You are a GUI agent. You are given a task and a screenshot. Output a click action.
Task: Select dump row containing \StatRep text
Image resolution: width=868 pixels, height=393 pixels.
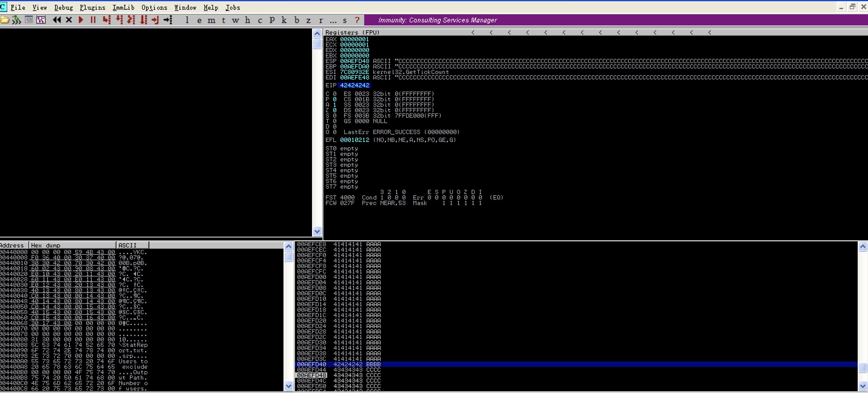pyautogui.click(x=74, y=345)
